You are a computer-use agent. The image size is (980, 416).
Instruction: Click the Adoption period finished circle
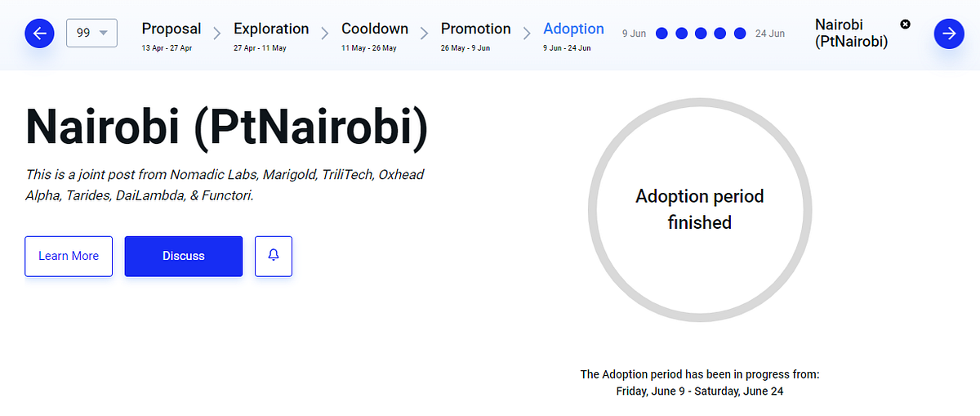(700, 210)
